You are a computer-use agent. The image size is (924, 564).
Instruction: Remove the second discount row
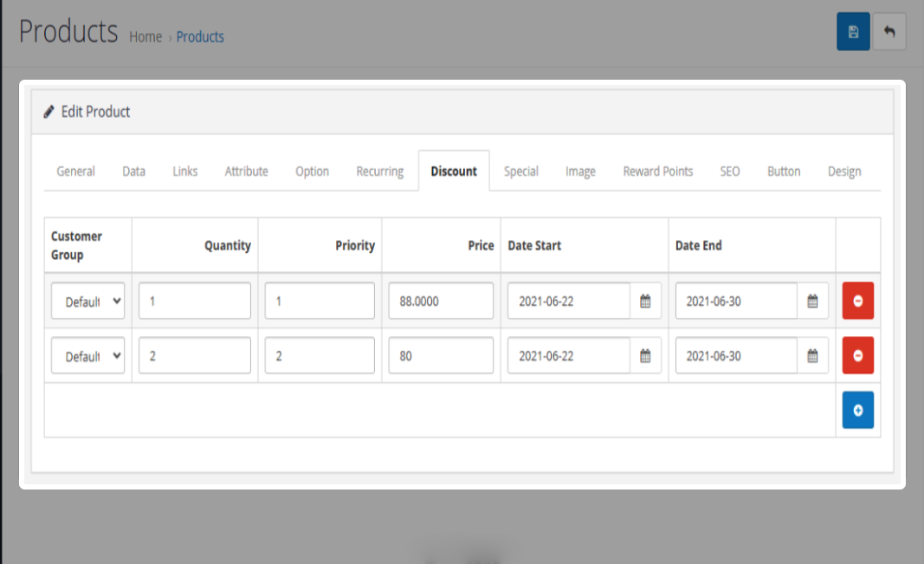857,355
